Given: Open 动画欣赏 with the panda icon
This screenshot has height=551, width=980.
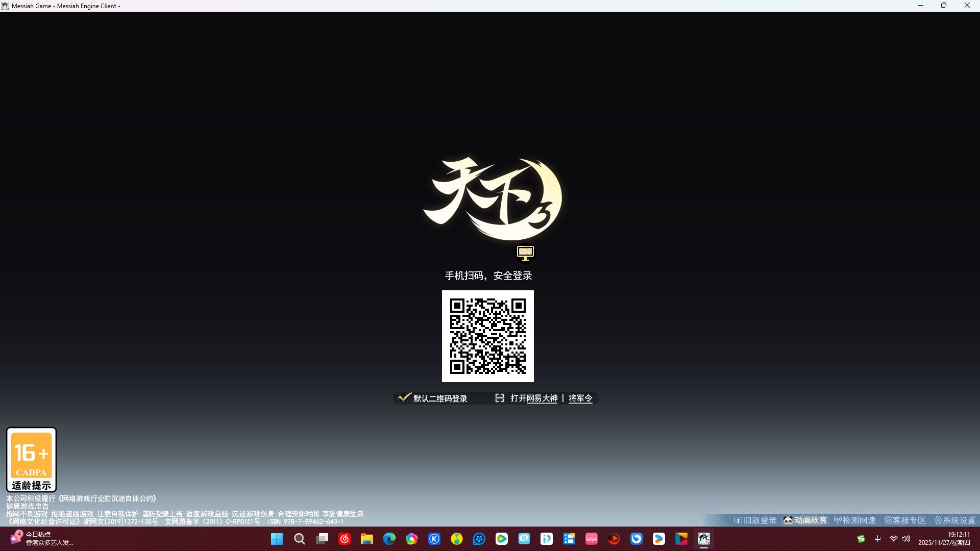Looking at the screenshot, I should pyautogui.click(x=805, y=520).
